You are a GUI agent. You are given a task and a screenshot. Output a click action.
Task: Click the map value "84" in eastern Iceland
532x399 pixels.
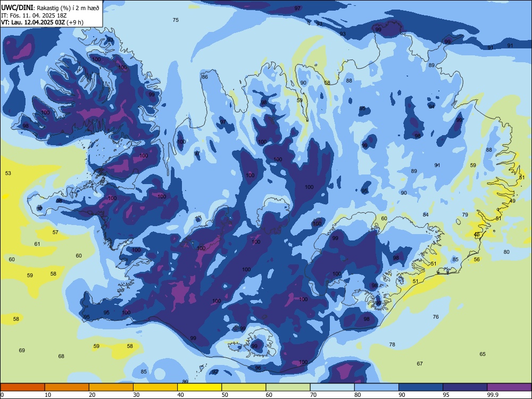click(x=426, y=215)
